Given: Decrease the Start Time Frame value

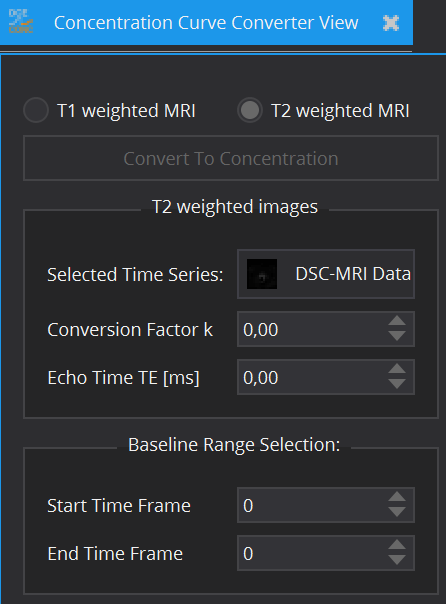Looking at the screenshot, I should [397, 512].
